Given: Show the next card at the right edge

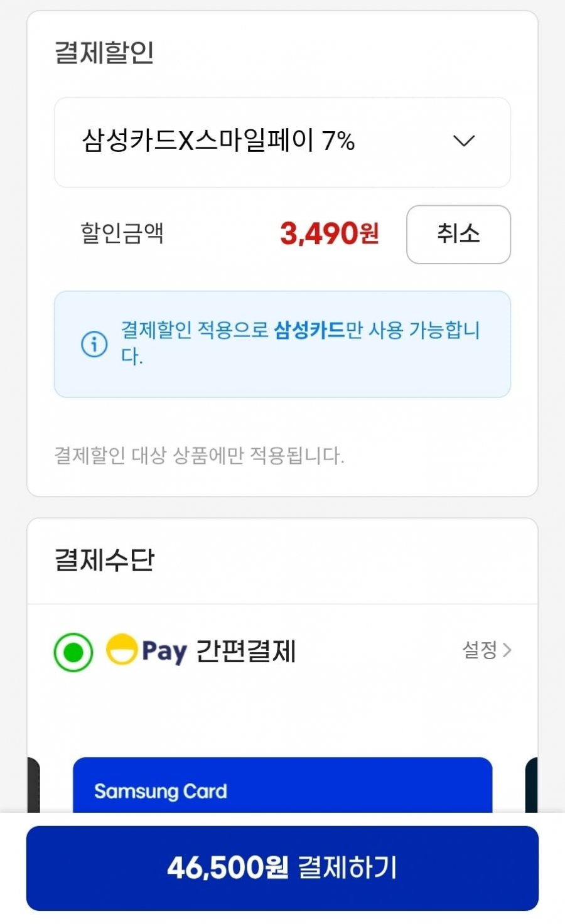Looking at the screenshot, I should [531, 785].
